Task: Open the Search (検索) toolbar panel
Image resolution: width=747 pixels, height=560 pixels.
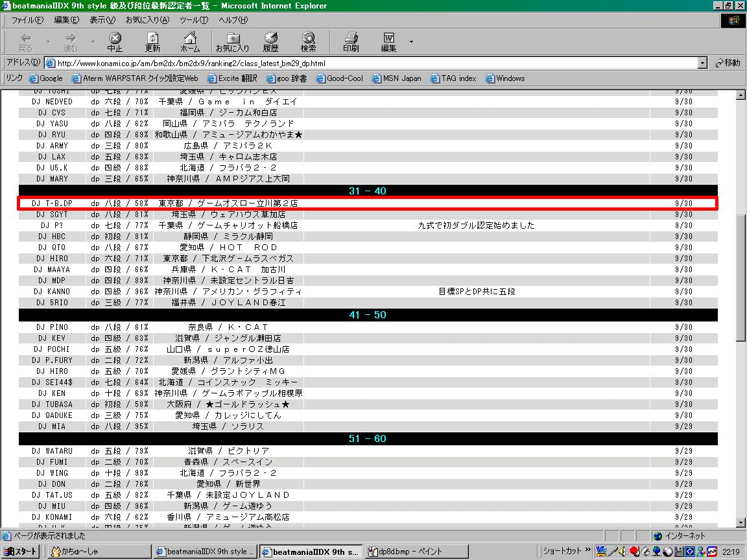Action: 308,42
